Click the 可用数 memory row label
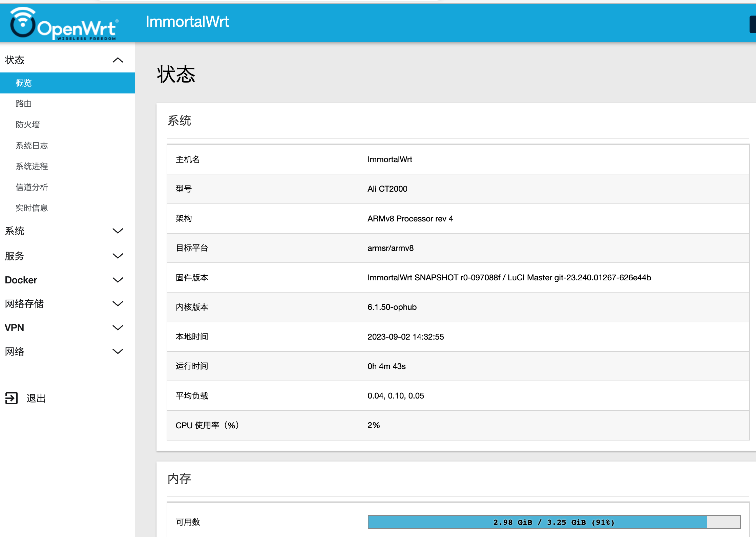The width and height of the screenshot is (756, 537). click(x=188, y=522)
